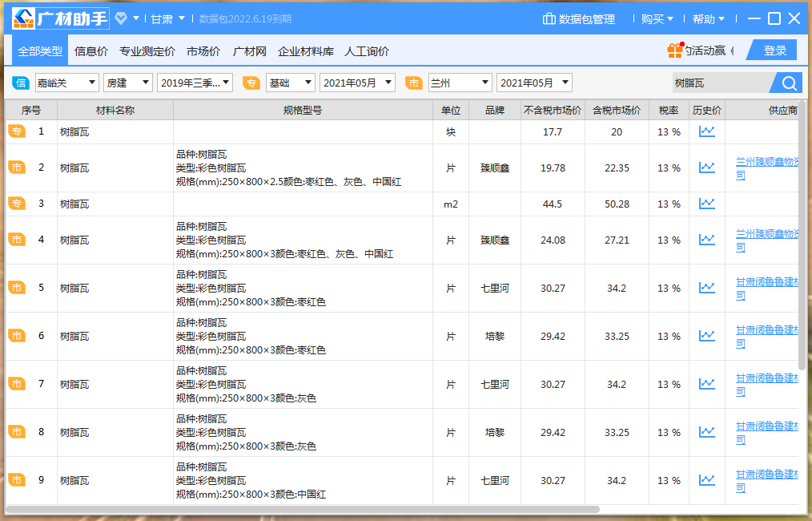
Task: Switch to 全部类型 tab
Action: [x=40, y=51]
